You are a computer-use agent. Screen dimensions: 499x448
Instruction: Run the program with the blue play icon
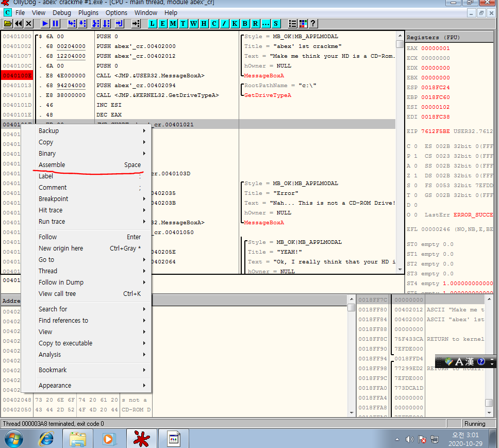(x=45, y=24)
